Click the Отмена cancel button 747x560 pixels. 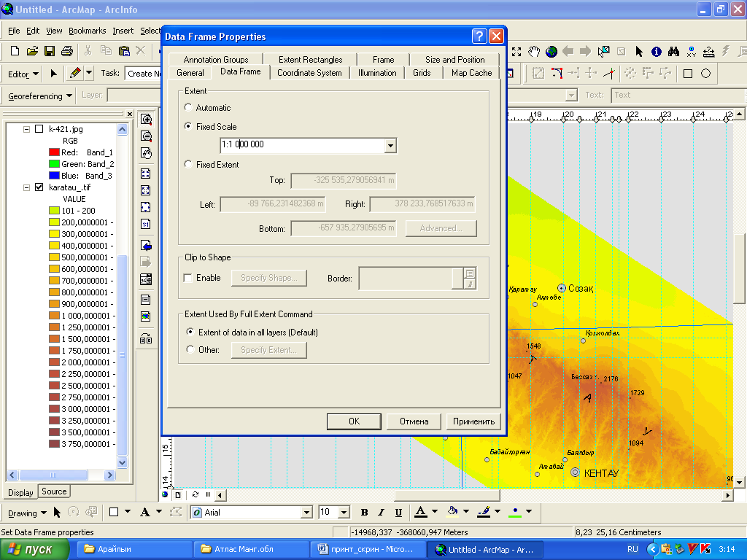414,421
